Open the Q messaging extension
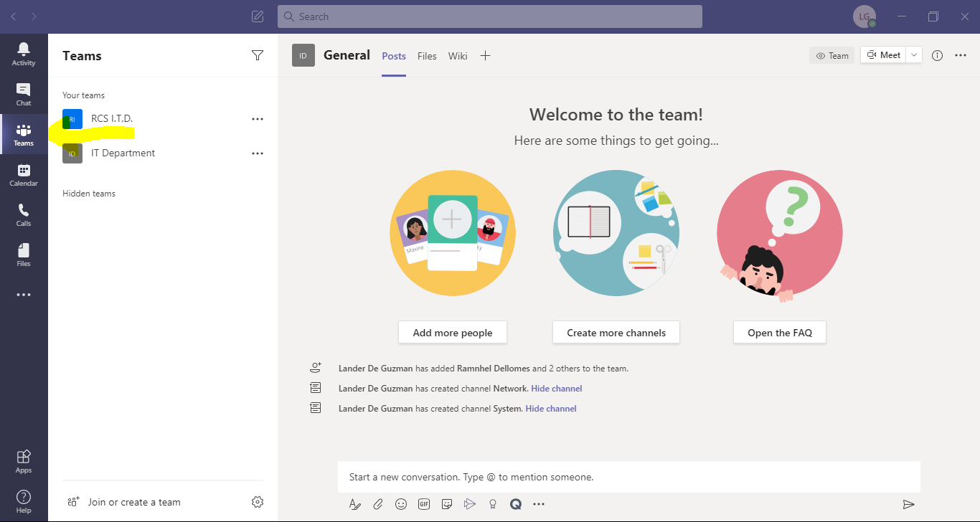This screenshot has width=980, height=522. click(515, 504)
